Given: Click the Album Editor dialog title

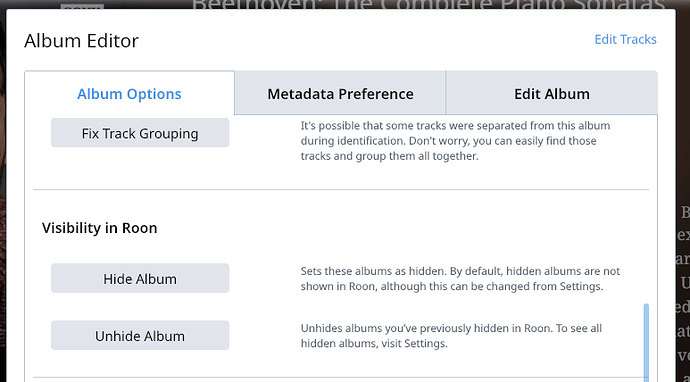Looking at the screenshot, I should point(81,40).
